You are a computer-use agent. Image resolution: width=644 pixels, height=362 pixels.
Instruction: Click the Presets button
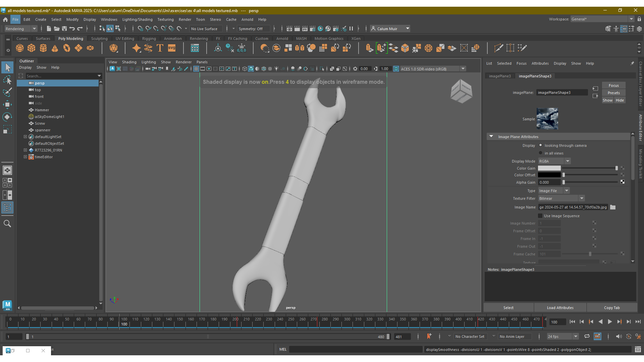(613, 93)
